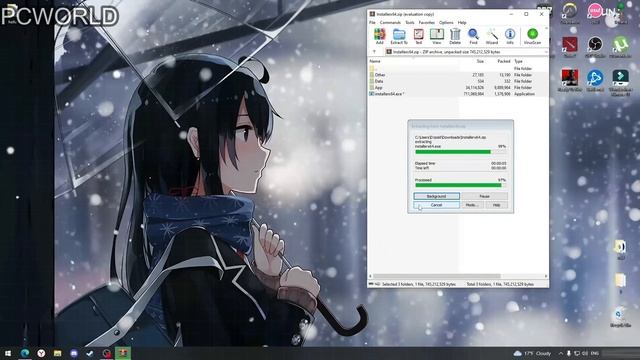The image size is (640, 360).
Task: Expand the archive address bar dropdown
Action: [545, 52]
